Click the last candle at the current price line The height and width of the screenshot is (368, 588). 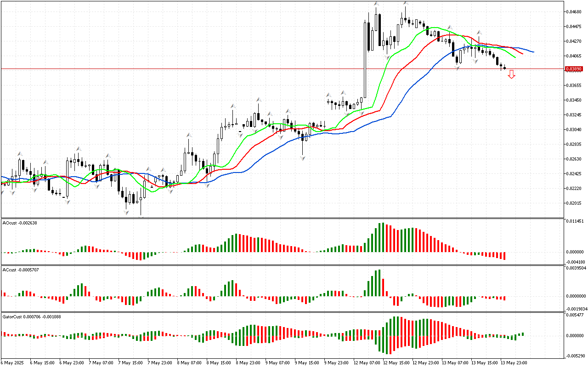point(505,69)
